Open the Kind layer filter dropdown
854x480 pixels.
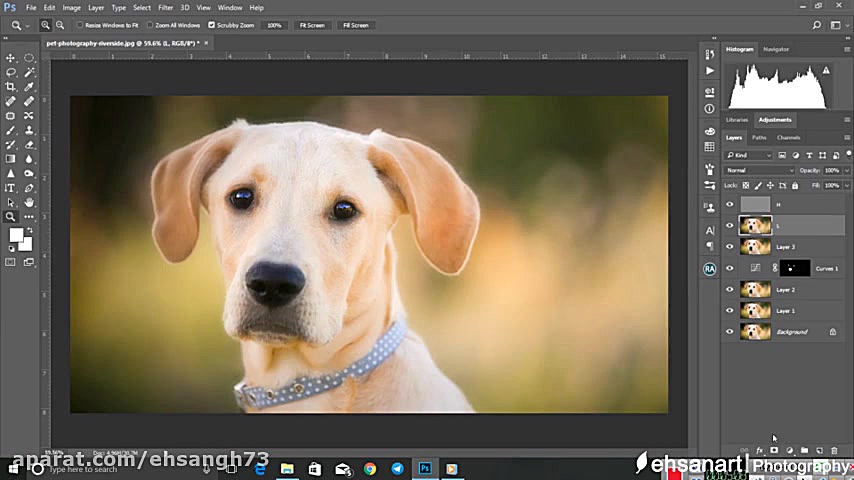(x=749, y=155)
